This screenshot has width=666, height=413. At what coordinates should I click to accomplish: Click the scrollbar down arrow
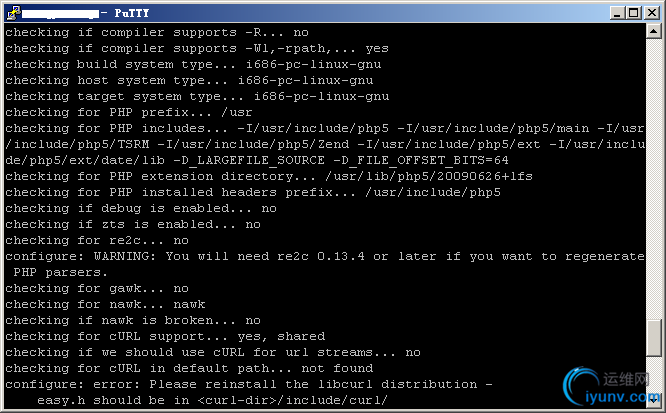point(654,402)
